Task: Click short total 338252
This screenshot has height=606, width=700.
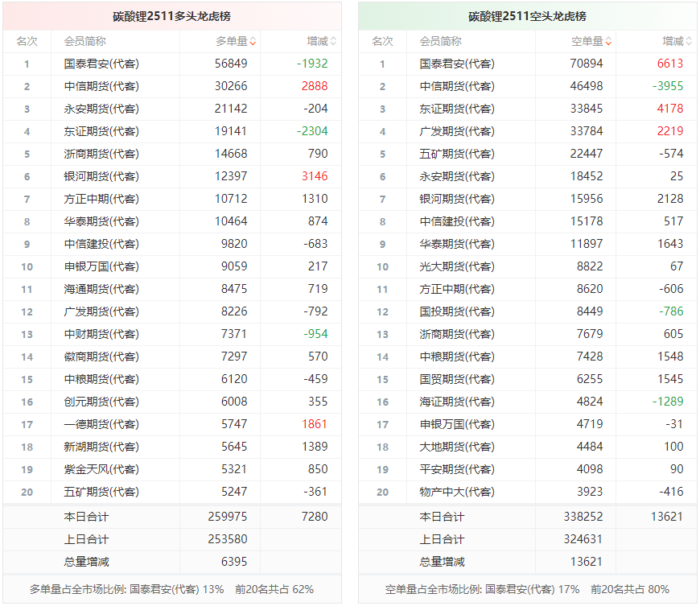Action: pos(583,517)
